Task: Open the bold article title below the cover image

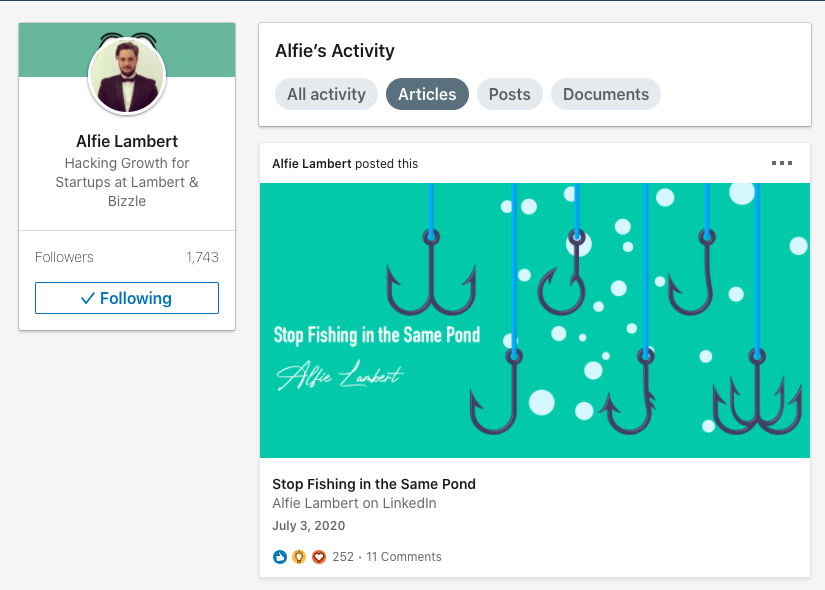Action: click(x=374, y=484)
